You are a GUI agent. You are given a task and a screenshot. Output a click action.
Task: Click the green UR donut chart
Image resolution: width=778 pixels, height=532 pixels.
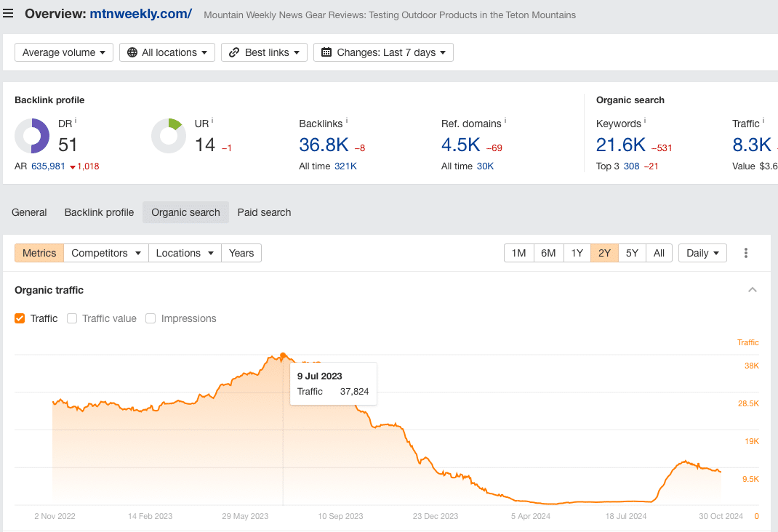169,136
